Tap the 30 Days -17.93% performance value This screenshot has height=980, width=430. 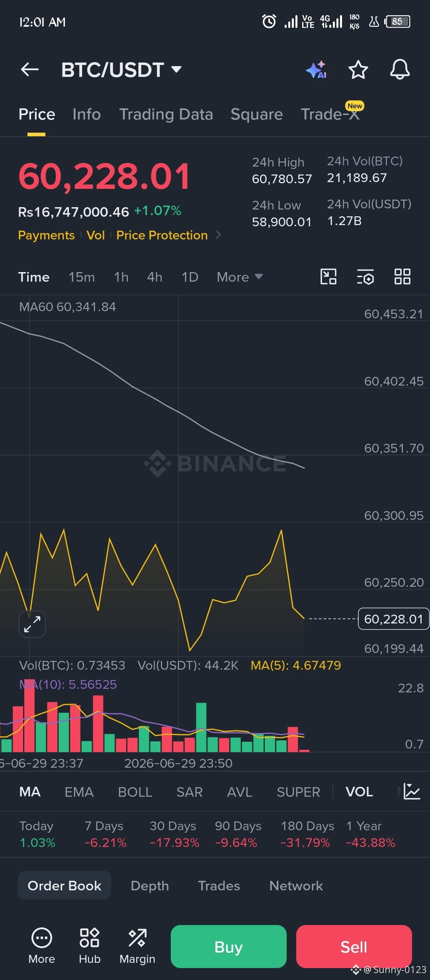click(174, 843)
